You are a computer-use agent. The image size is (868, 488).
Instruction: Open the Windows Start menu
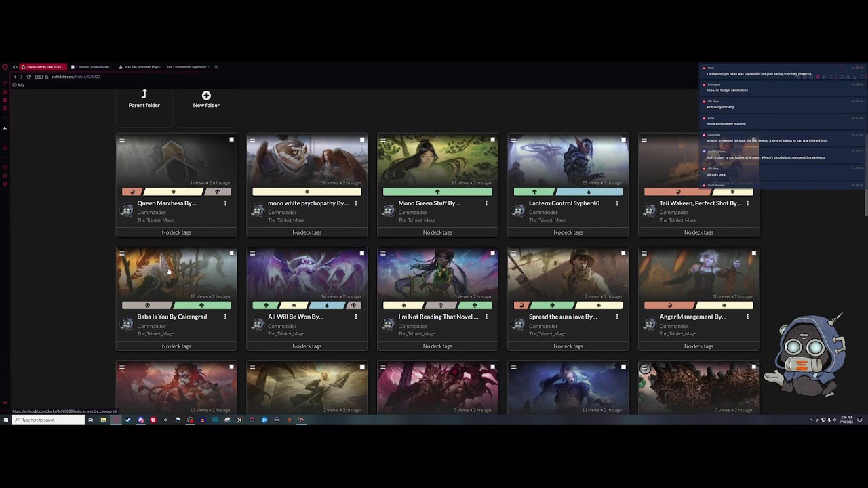pos(6,420)
